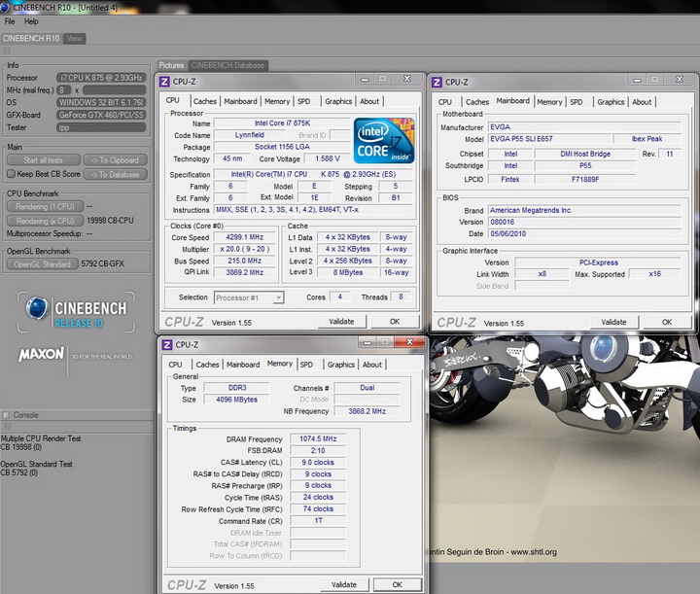700x594 pixels.
Task: Toggle the Console checkbox
Action: pyautogui.click(x=7, y=415)
